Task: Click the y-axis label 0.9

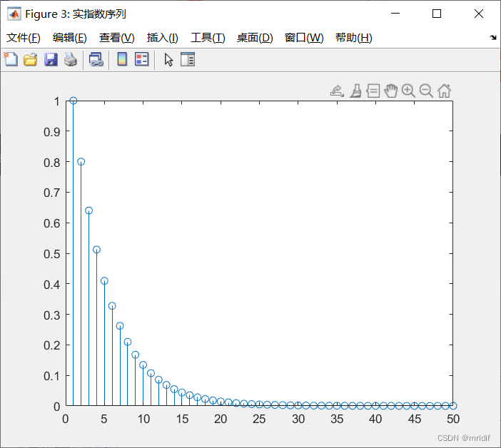Action: 52,131
